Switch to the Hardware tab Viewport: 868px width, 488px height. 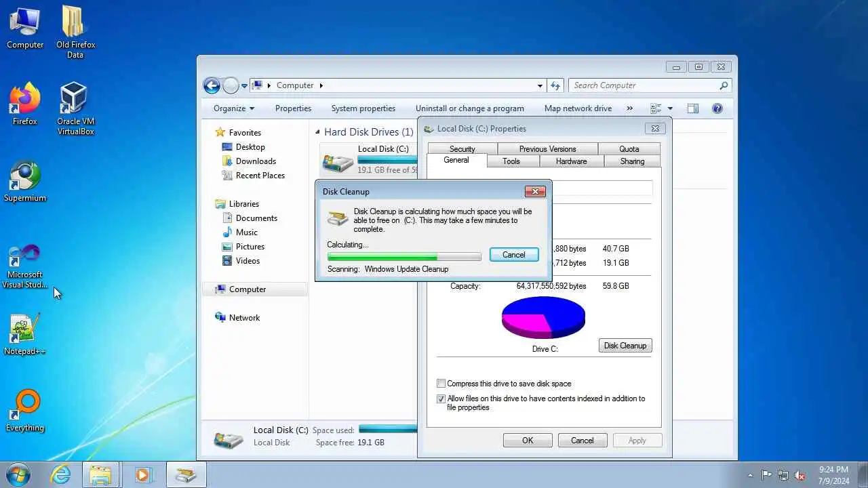coord(571,161)
